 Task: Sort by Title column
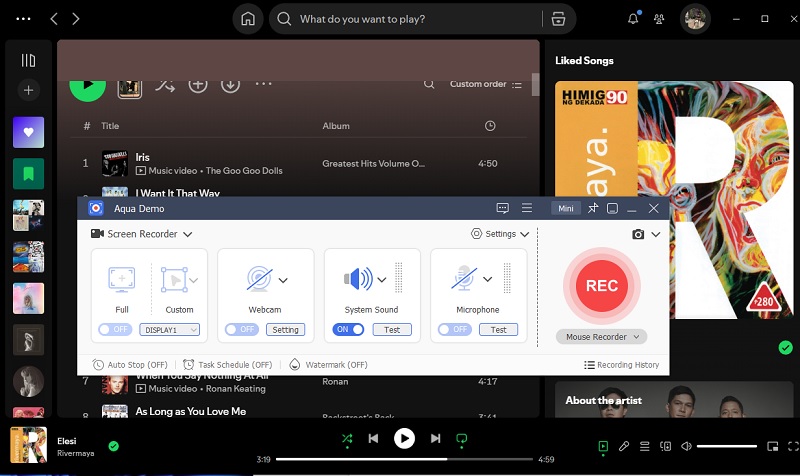[x=110, y=126]
